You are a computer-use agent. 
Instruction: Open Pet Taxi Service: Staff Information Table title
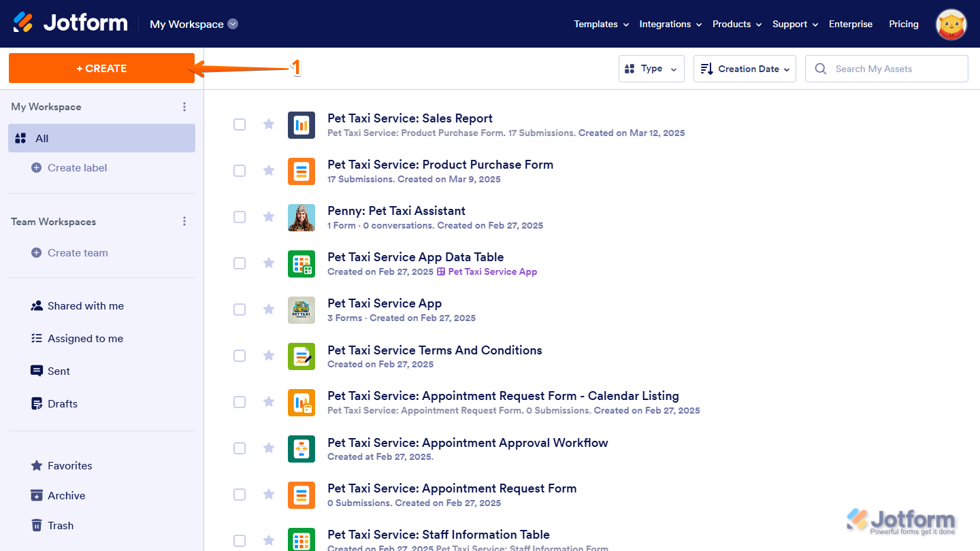pos(438,535)
